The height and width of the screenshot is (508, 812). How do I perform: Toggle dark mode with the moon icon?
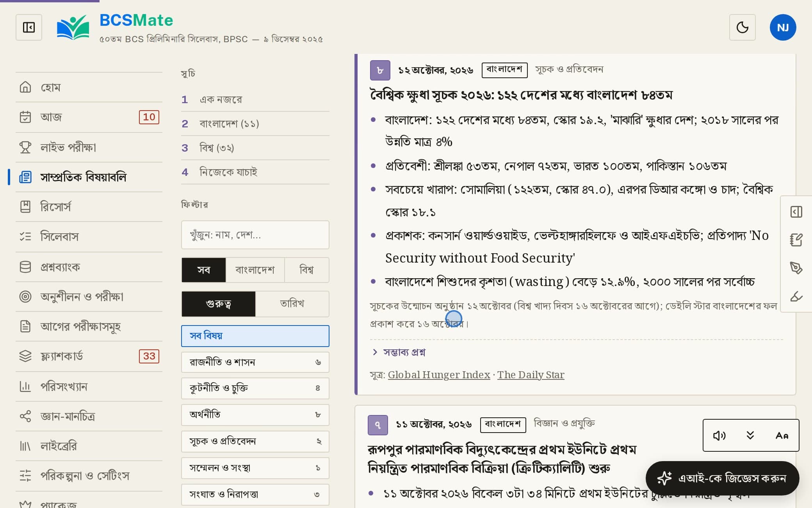tap(742, 27)
